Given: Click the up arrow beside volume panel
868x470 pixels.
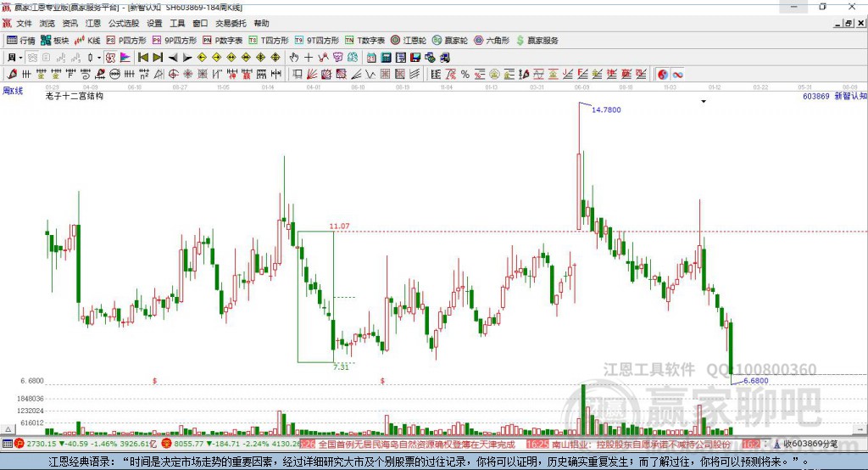Looking at the screenshot, I should tap(8, 429).
